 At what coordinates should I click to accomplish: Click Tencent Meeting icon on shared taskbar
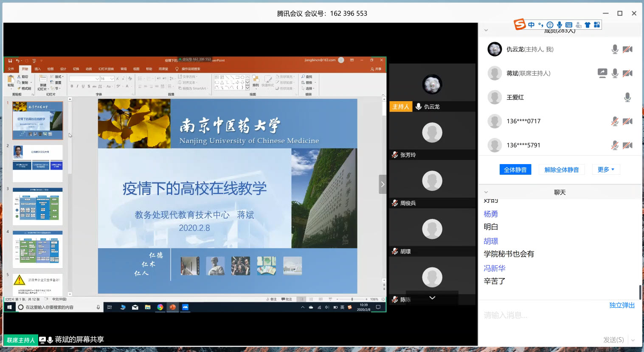(x=185, y=307)
